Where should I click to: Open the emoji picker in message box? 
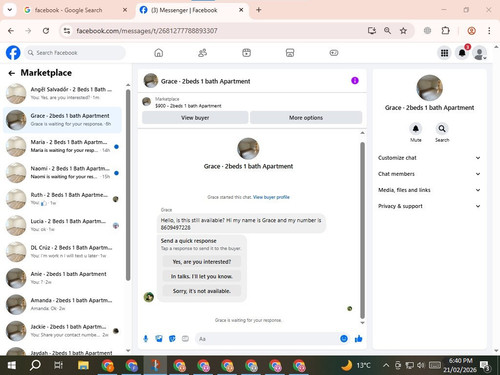344,339
